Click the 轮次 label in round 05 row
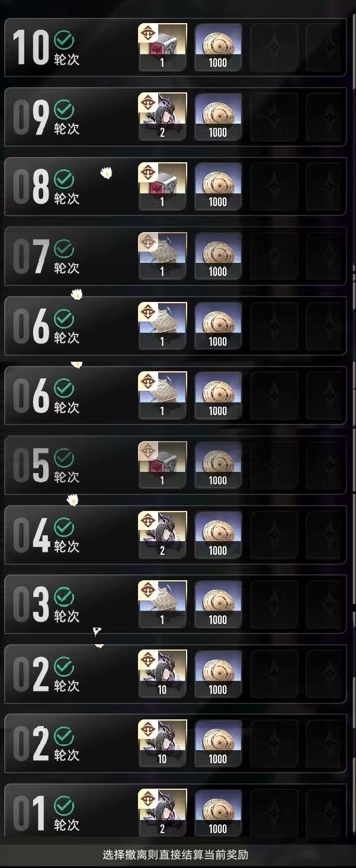Viewport: 356px width, 868px height. (x=67, y=477)
